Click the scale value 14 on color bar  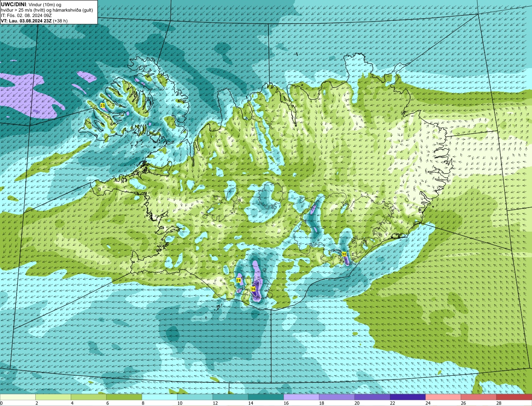(250, 403)
